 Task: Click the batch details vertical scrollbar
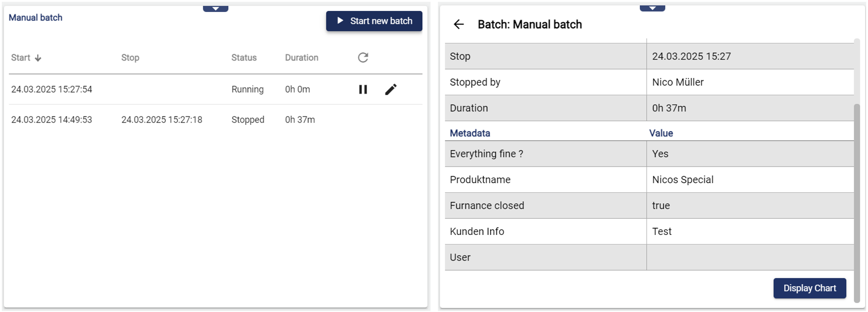856,202
